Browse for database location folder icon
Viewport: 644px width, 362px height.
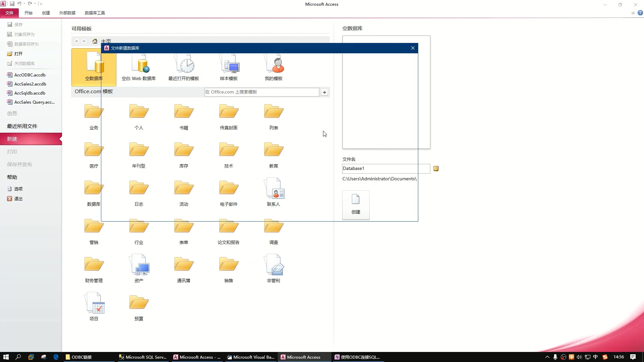pyautogui.click(x=436, y=169)
